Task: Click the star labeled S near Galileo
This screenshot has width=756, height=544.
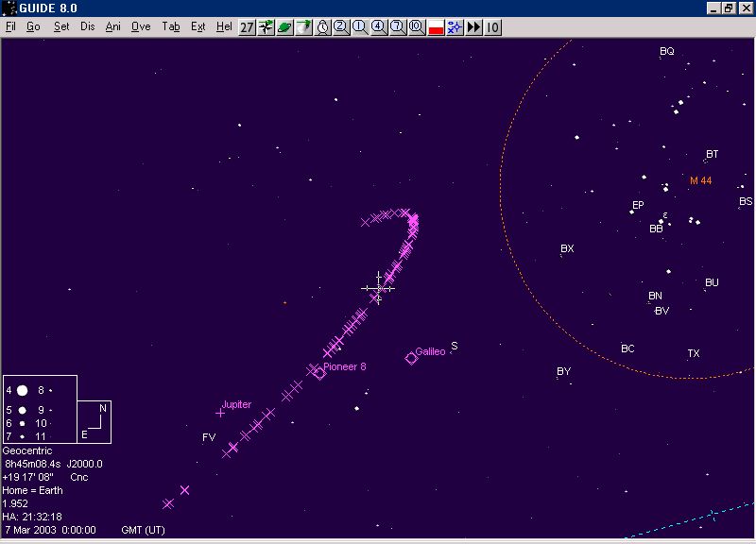Action: pyautogui.click(x=455, y=346)
